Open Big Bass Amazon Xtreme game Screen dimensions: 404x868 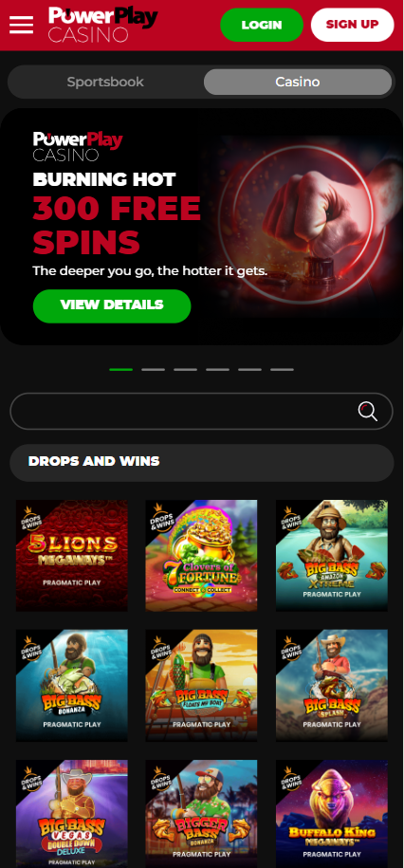(x=332, y=555)
